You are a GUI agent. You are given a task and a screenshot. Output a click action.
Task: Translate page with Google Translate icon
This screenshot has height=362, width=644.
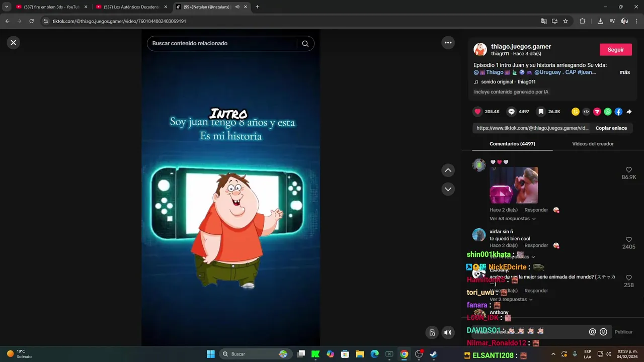(543, 21)
